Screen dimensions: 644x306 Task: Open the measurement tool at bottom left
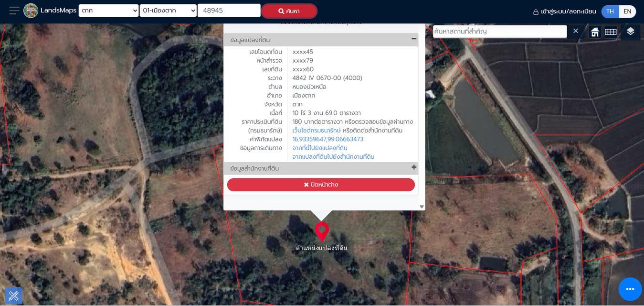click(13, 295)
